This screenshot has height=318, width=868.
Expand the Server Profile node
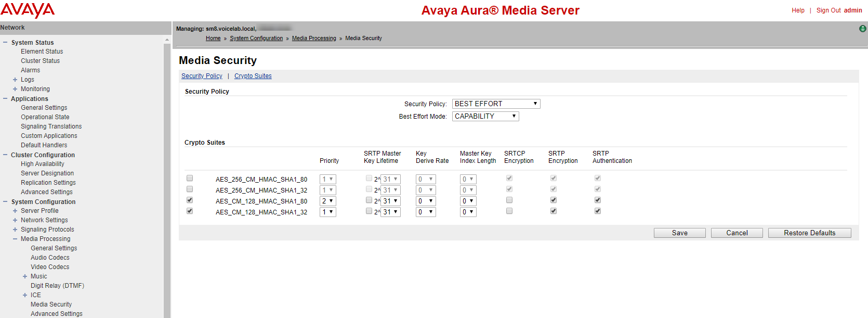15,211
